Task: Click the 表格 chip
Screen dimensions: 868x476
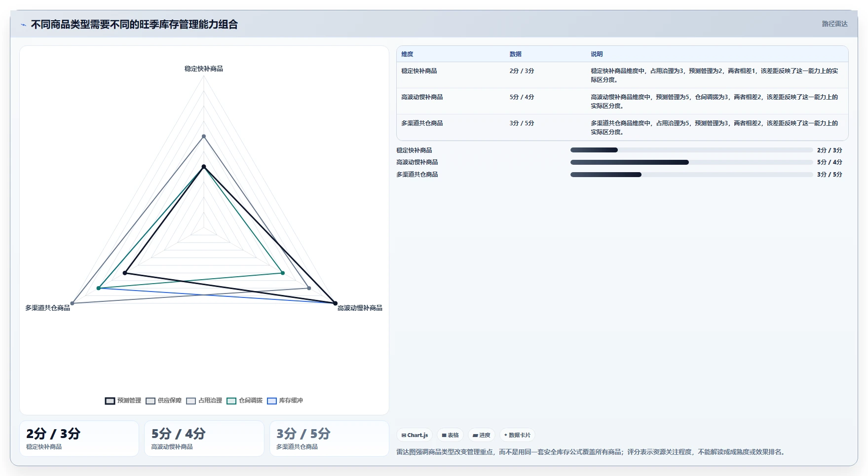Action: coord(450,435)
